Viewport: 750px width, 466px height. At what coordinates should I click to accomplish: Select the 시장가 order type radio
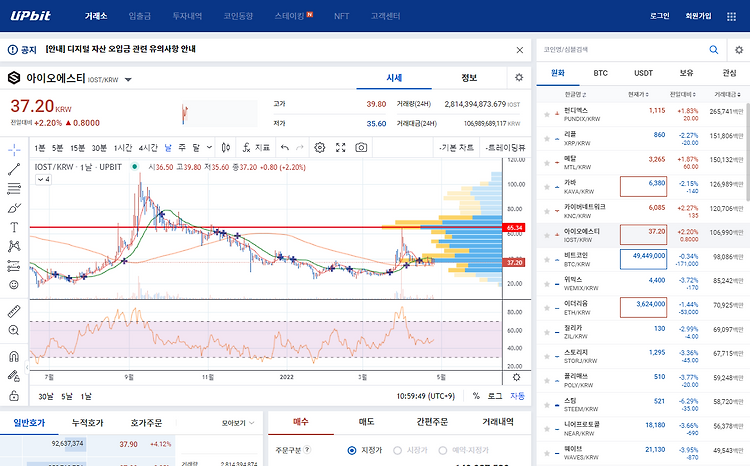click(x=397, y=450)
